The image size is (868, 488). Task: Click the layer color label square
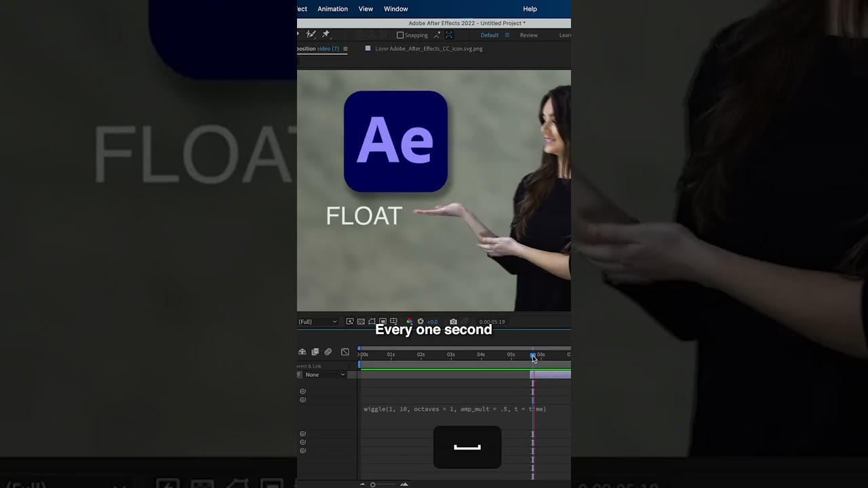pyautogui.click(x=368, y=48)
